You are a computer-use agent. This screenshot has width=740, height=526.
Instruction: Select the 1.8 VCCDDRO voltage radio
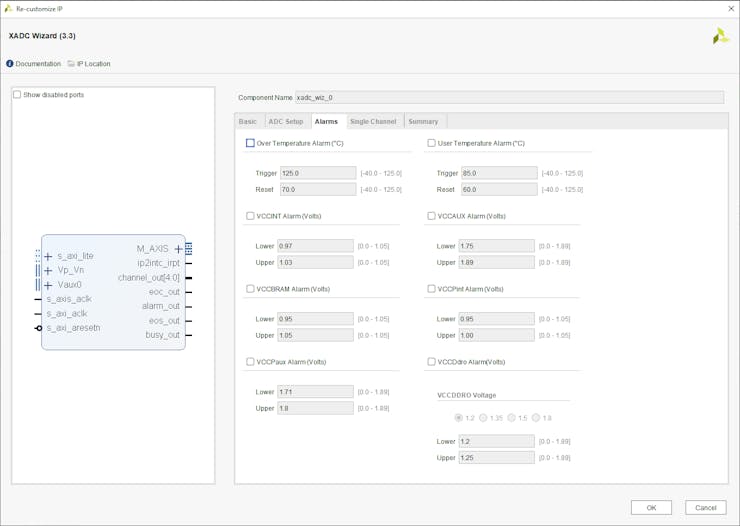(x=536, y=417)
